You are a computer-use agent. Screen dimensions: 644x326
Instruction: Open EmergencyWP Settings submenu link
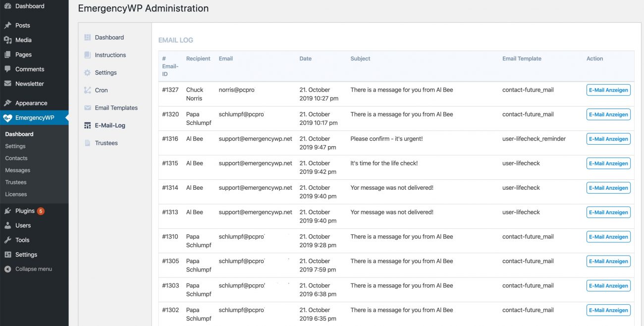coord(15,146)
